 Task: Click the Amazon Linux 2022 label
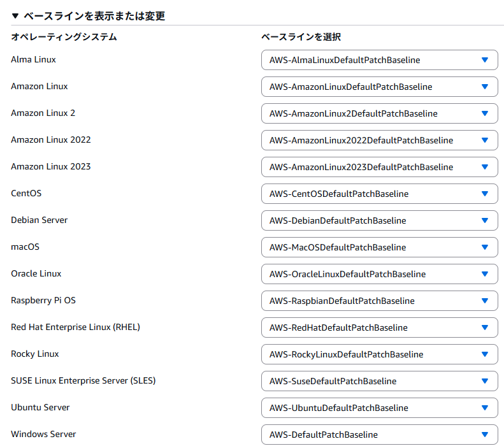[x=51, y=140]
